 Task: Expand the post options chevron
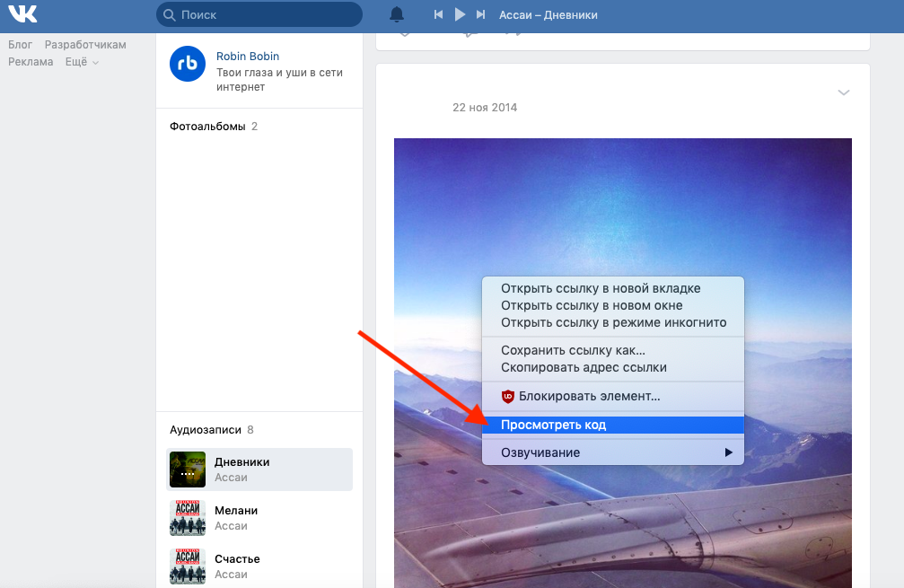pos(843,92)
